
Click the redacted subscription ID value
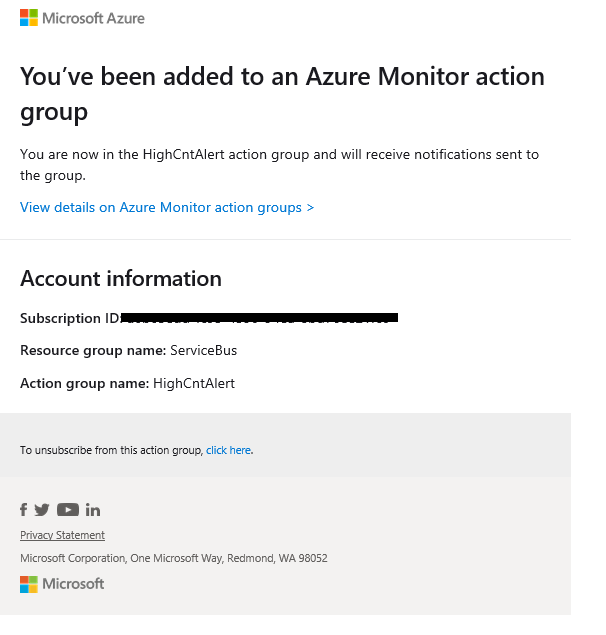click(x=260, y=318)
